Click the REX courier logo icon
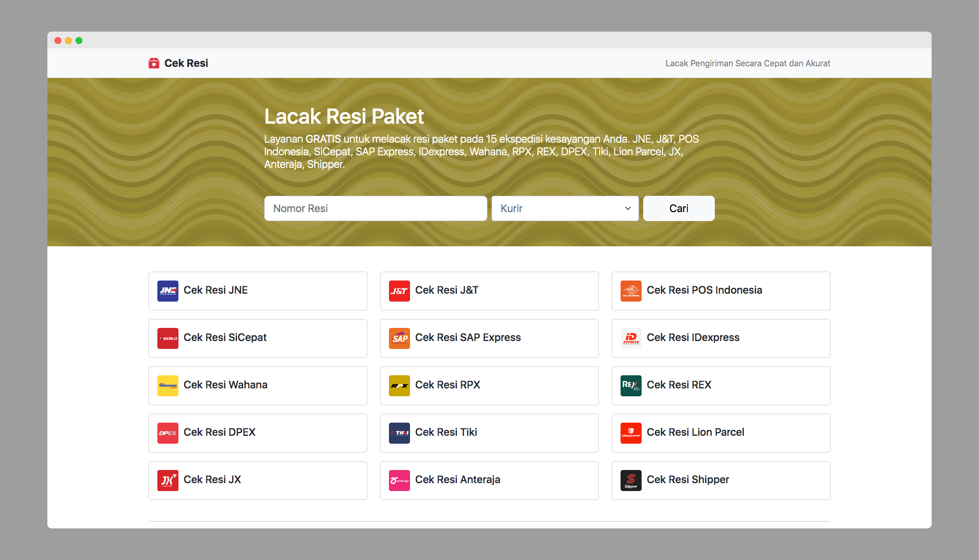Viewport: 979px width, 560px height. click(631, 386)
